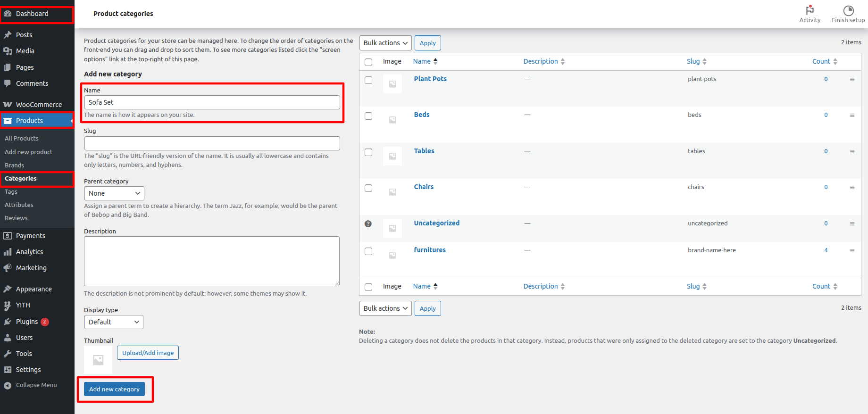Open the top Bulk actions dropdown
The height and width of the screenshot is (414, 868).
click(x=385, y=43)
